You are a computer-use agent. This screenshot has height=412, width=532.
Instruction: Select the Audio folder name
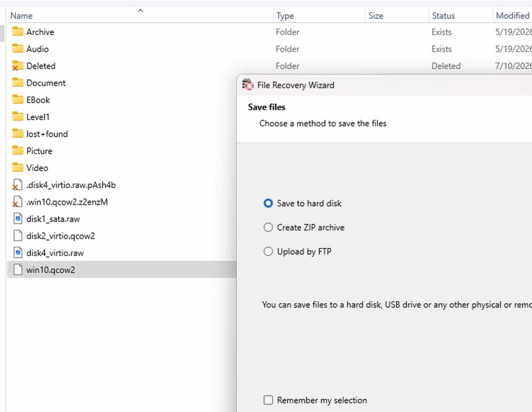(37, 49)
